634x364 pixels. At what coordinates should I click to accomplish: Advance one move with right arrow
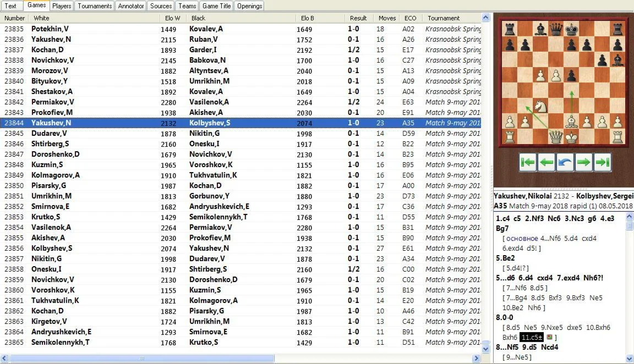pyautogui.click(x=583, y=162)
